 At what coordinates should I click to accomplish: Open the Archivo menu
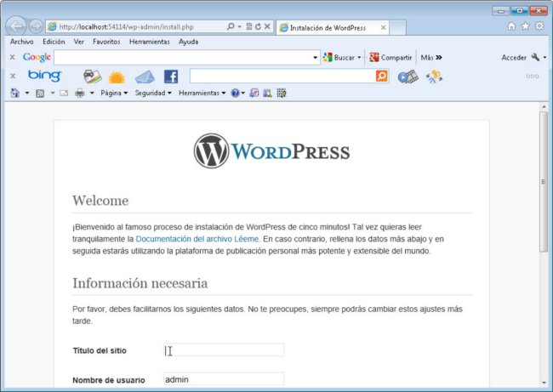pos(22,42)
